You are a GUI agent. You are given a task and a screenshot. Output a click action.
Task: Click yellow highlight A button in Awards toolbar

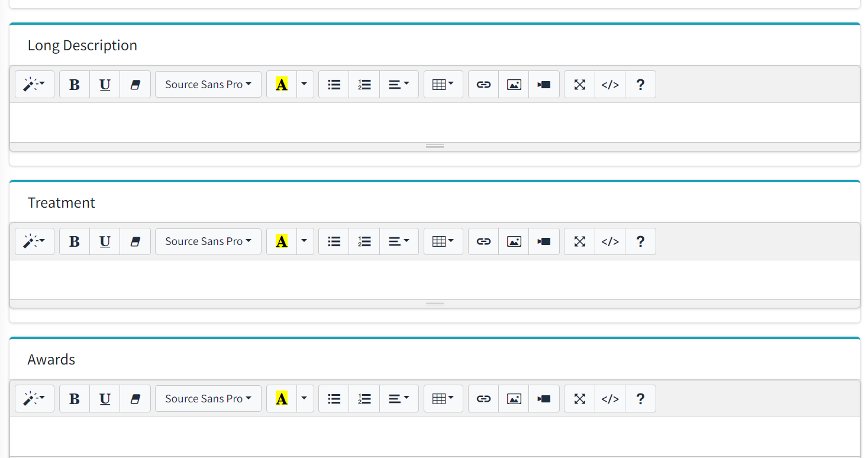click(x=282, y=399)
